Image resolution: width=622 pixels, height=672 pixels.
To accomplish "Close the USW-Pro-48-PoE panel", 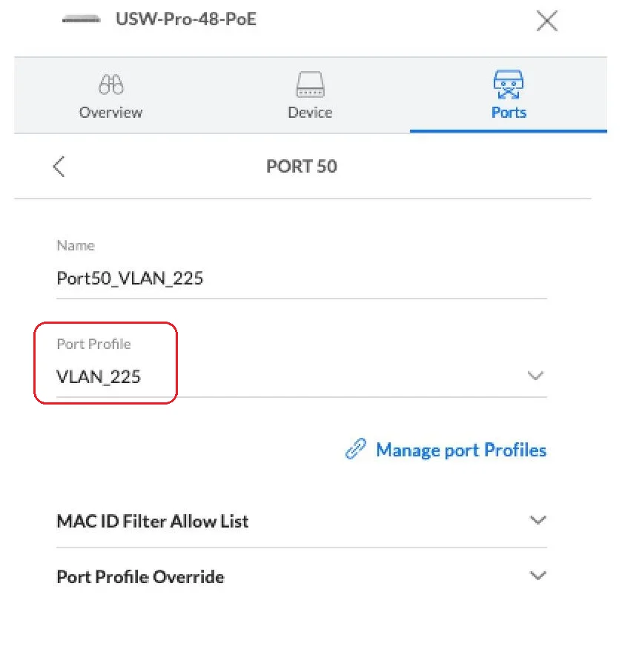I will [x=546, y=21].
